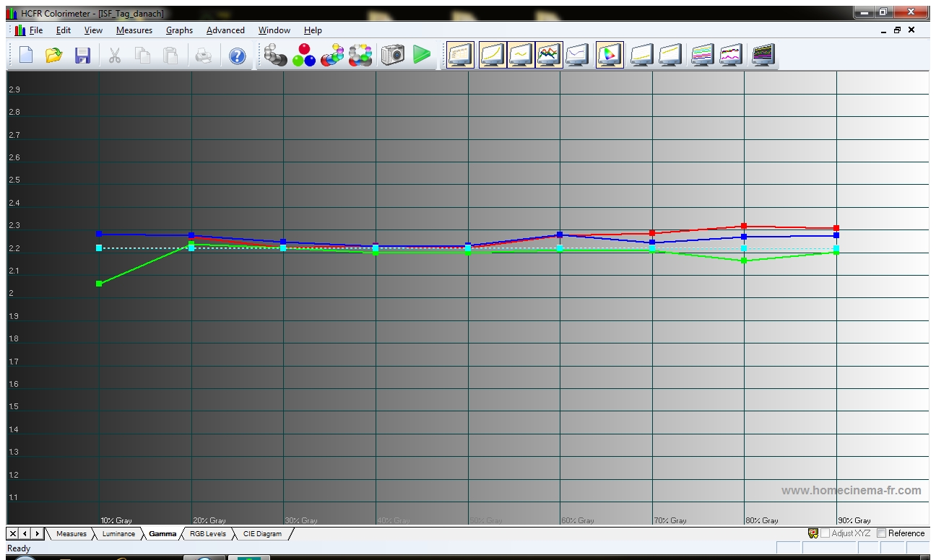Open help via the blue question mark icon

[x=237, y=56]
